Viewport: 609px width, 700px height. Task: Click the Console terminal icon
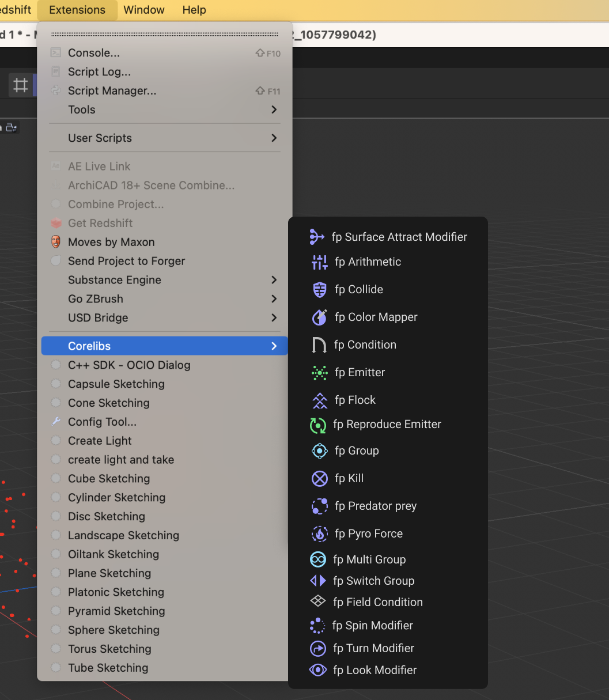click(56, 52)
